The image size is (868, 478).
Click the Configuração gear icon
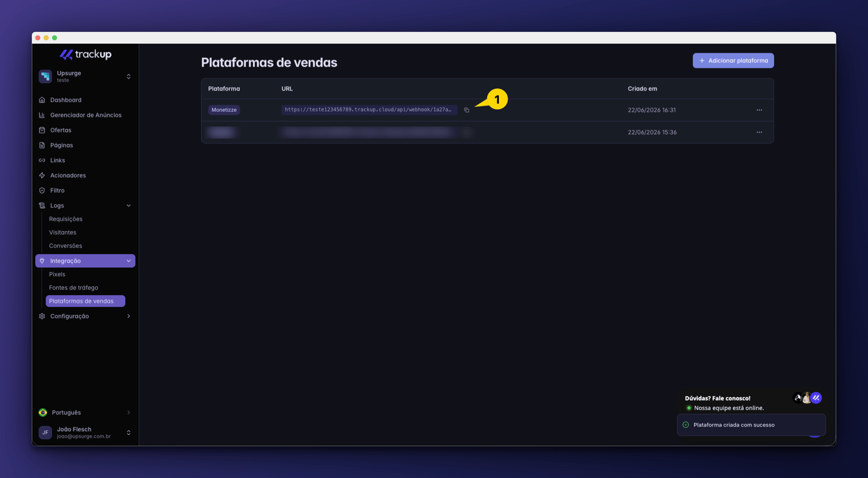click(x=42, y=316)
